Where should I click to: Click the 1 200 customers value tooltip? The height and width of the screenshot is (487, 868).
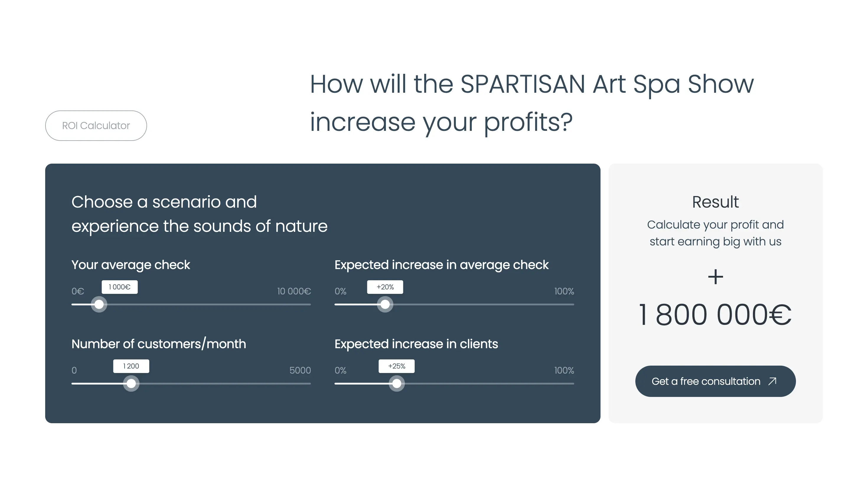[131, 366]
